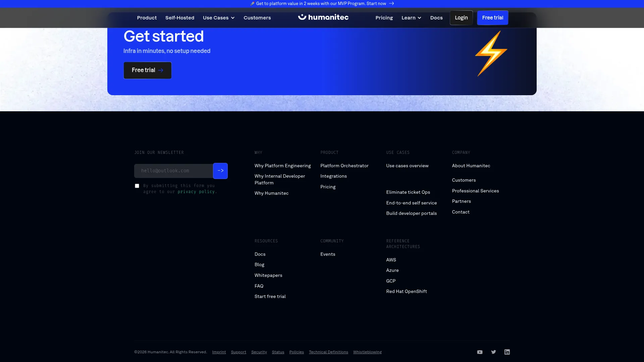The width and height of the screenshot is (644, 362).
Task: Open Pricing in the top navigation
Action: tap(384, 18)
